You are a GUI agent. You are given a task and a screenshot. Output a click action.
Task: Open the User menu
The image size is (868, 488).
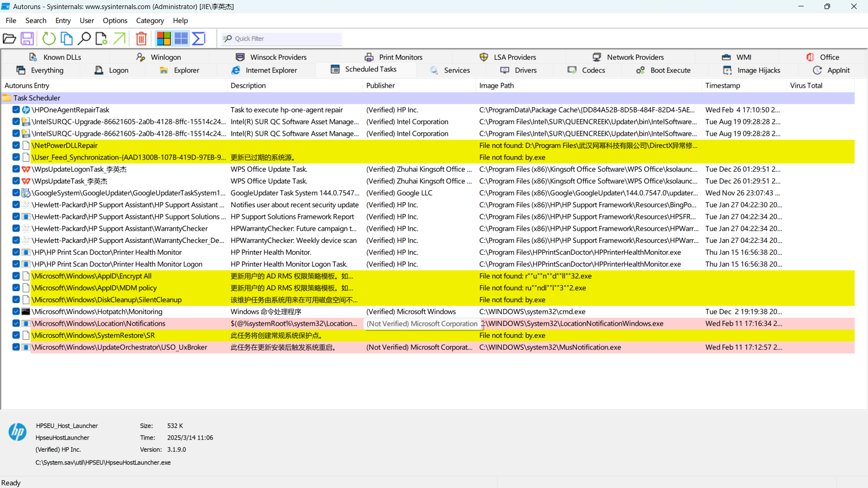[87, 20]
